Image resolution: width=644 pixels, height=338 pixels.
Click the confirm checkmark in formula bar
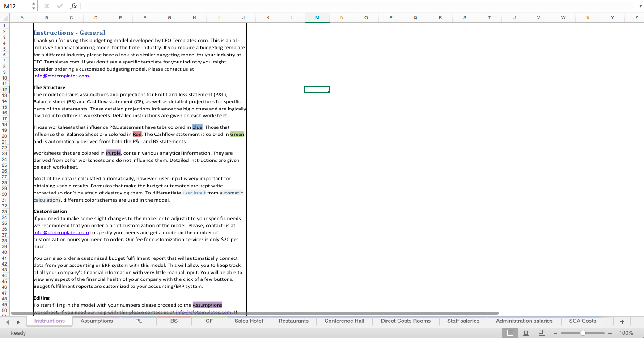point(60,6)
